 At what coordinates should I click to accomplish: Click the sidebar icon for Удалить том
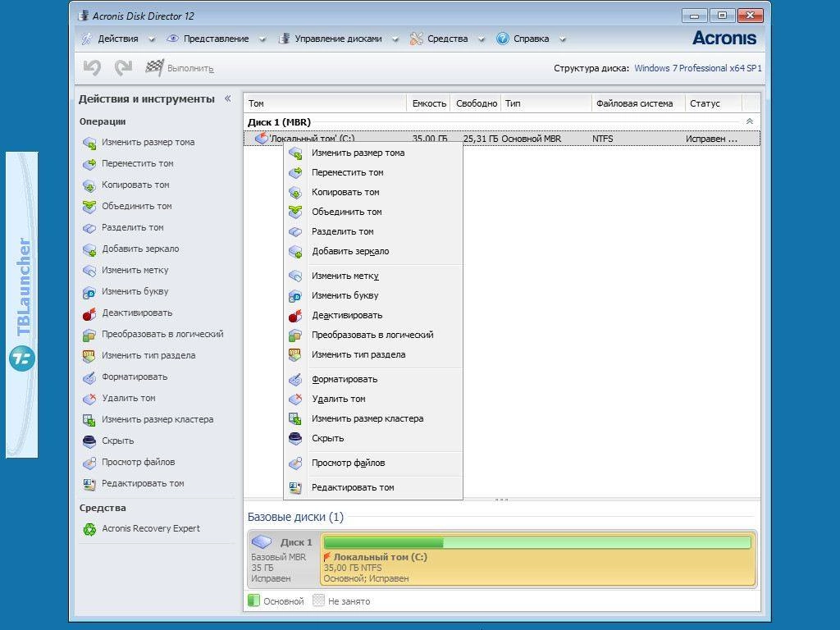pyautogui.click(x=89, y=399)
